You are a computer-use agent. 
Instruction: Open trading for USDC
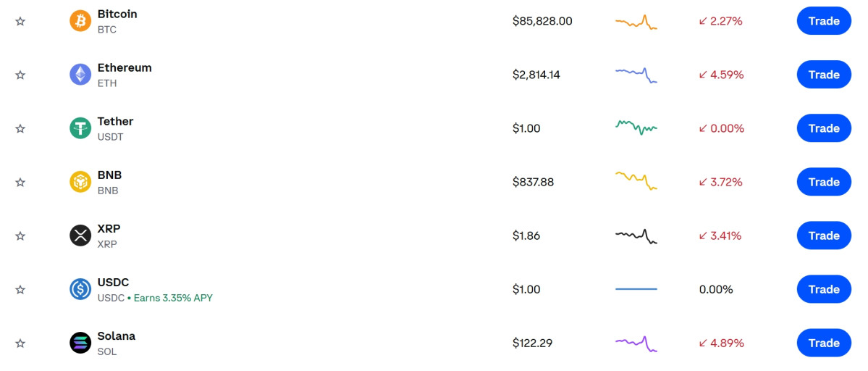(823, 289)
